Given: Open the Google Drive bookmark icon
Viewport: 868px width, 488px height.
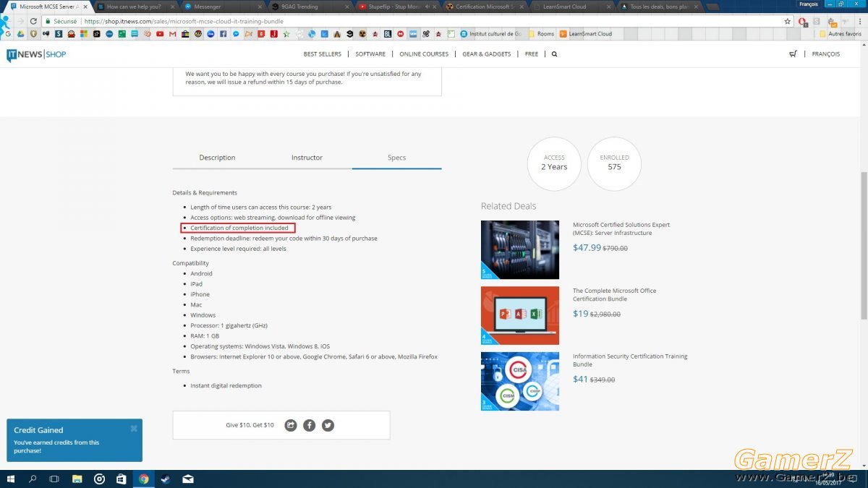Looking at the screenshot, I should (x=20, y=33).
